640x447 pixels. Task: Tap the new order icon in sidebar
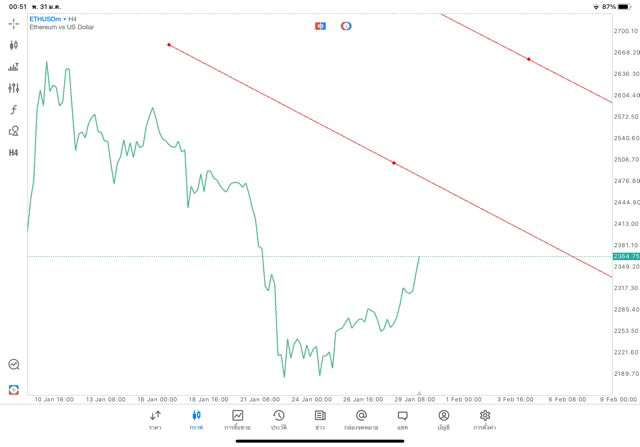(x=13, y=389)
